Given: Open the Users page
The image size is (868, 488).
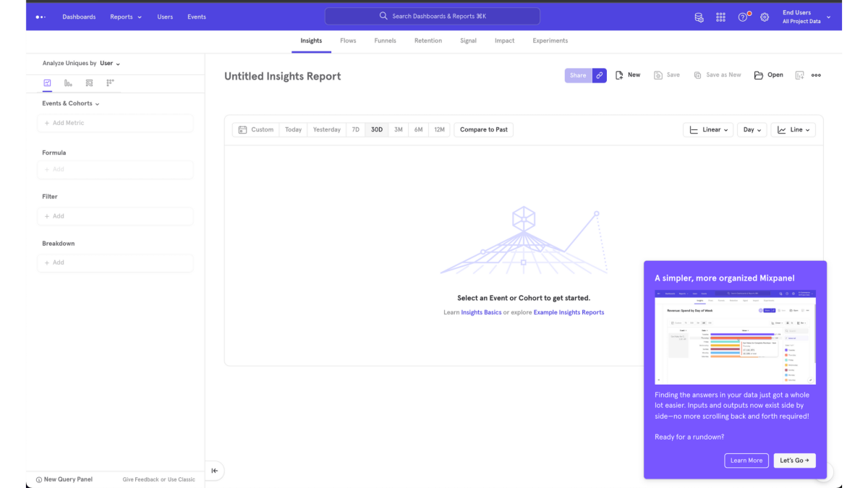Looking at the screenshot, I should tap(165, 17).
